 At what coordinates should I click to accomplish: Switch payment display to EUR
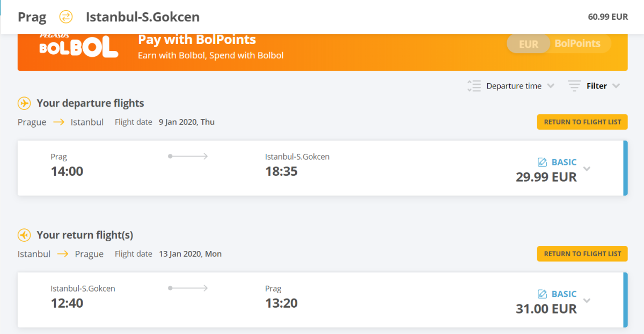pyautogui.click(x=529, y=44)
